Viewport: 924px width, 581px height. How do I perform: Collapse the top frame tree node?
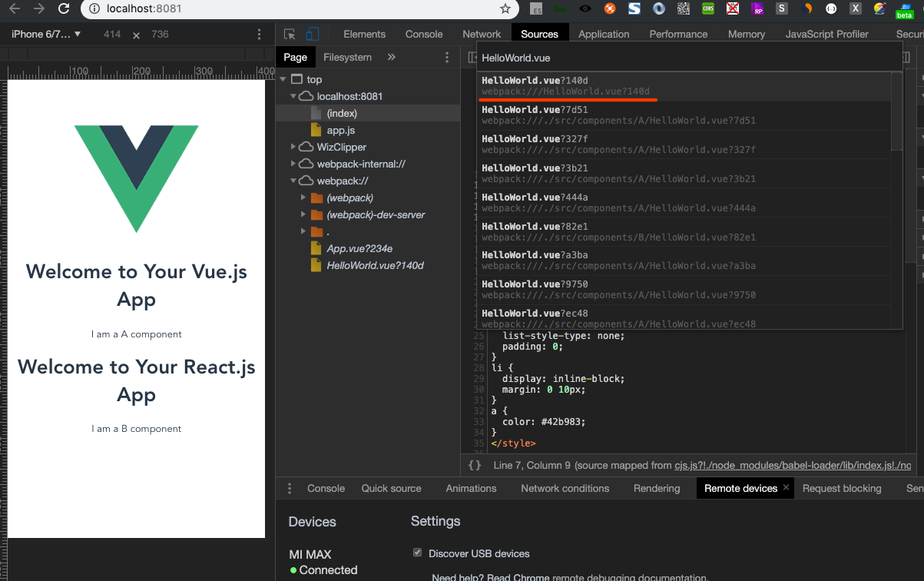tap(283, 79)
